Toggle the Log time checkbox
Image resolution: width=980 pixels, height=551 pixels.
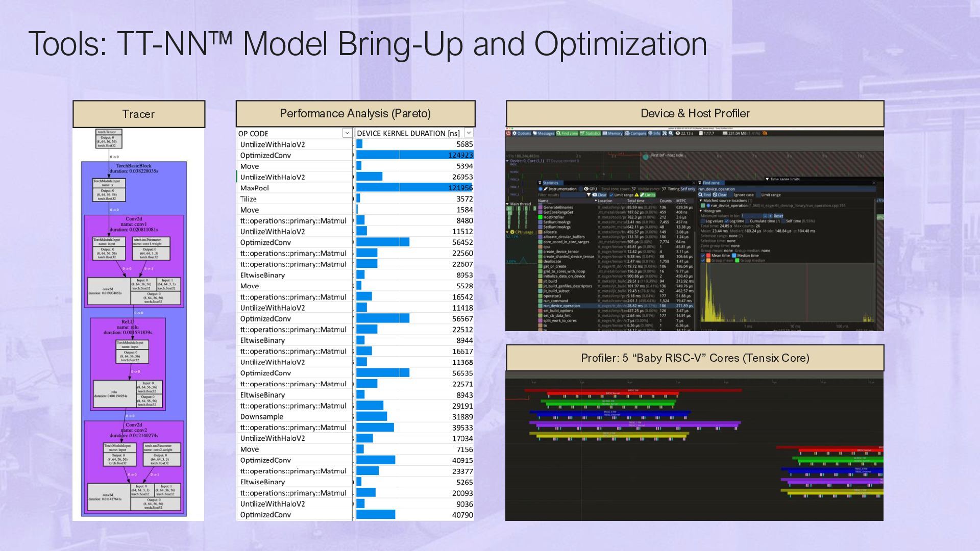(x=726, y=221)
